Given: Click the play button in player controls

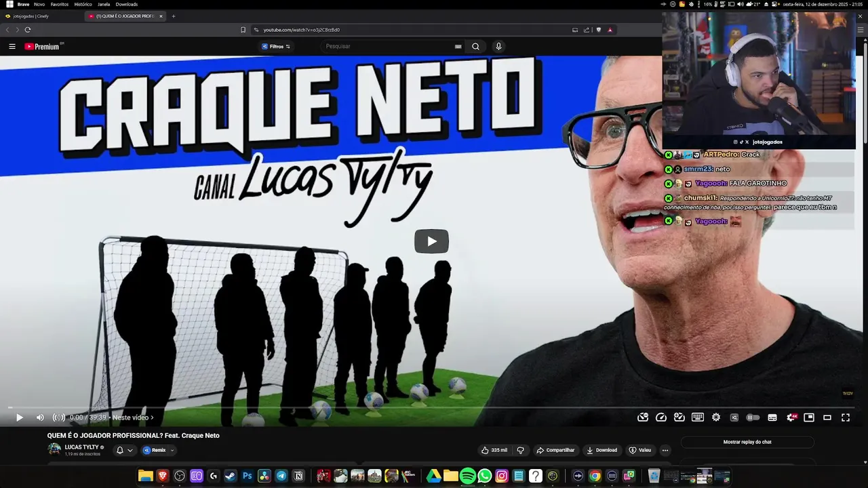Looking at the screenshot, I should [x=19, y=418].
